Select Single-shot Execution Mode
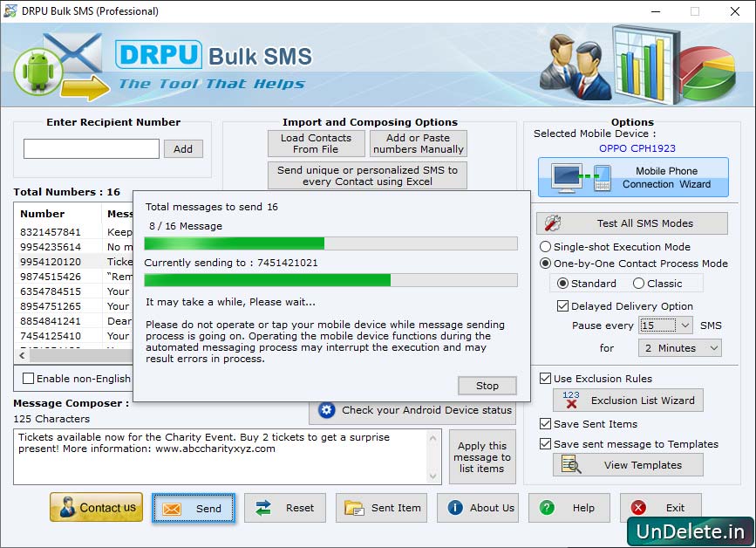Viewport: 756px width, 548px height. click(545, 247)
